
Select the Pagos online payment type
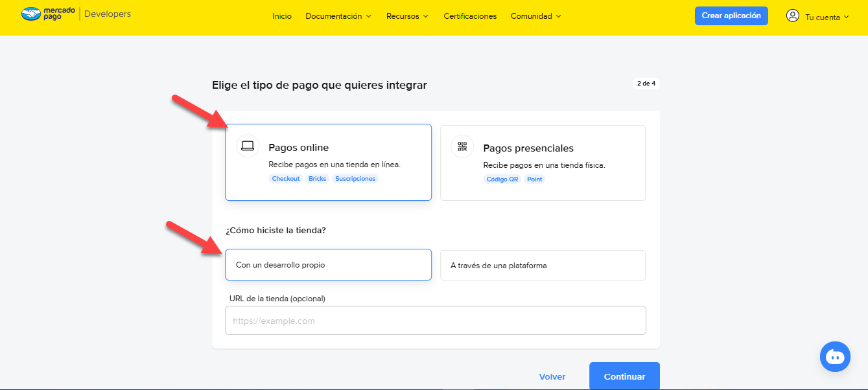328,162
